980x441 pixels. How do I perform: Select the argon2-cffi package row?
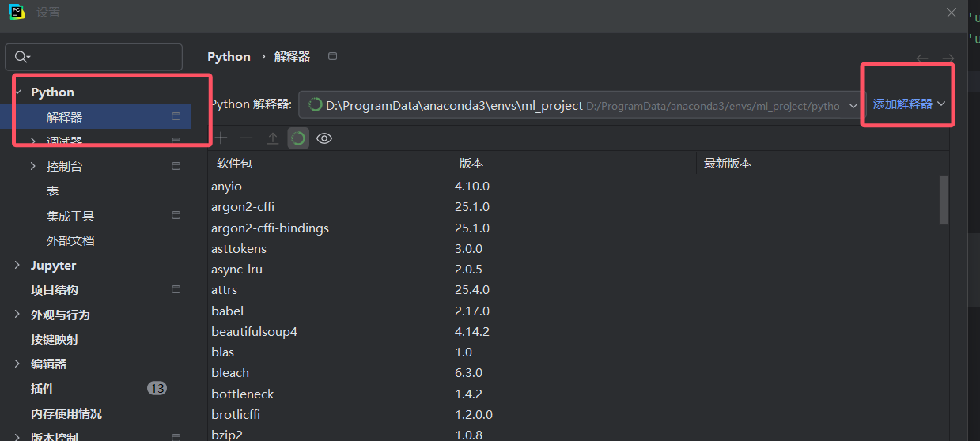pos(573,207)
